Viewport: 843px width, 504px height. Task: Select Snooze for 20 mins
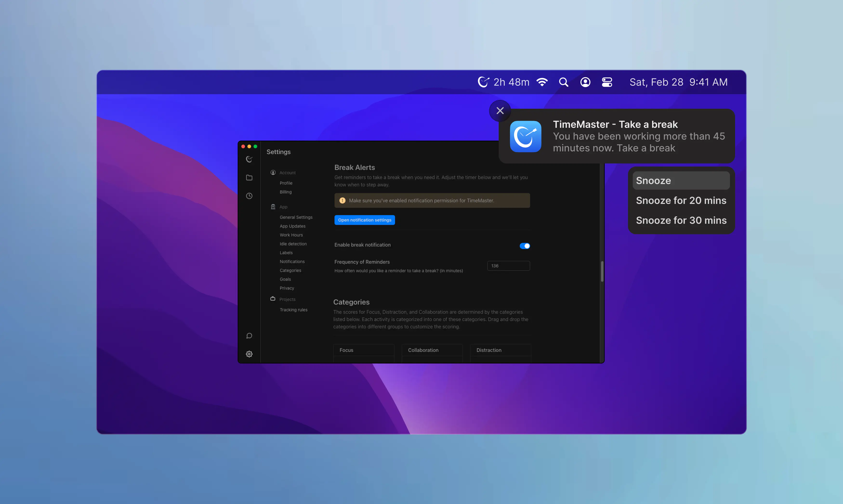pyautogui.click(x=681, y=200)
